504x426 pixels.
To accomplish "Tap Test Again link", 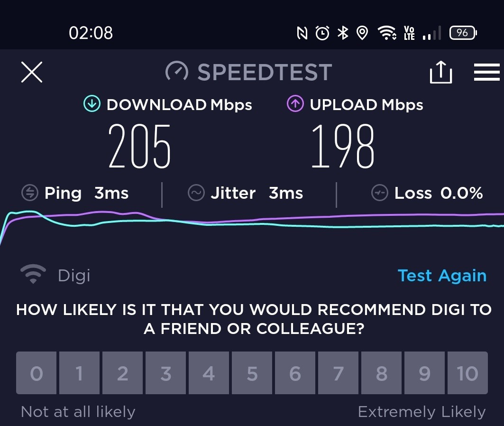I will [x=442, y=276].
